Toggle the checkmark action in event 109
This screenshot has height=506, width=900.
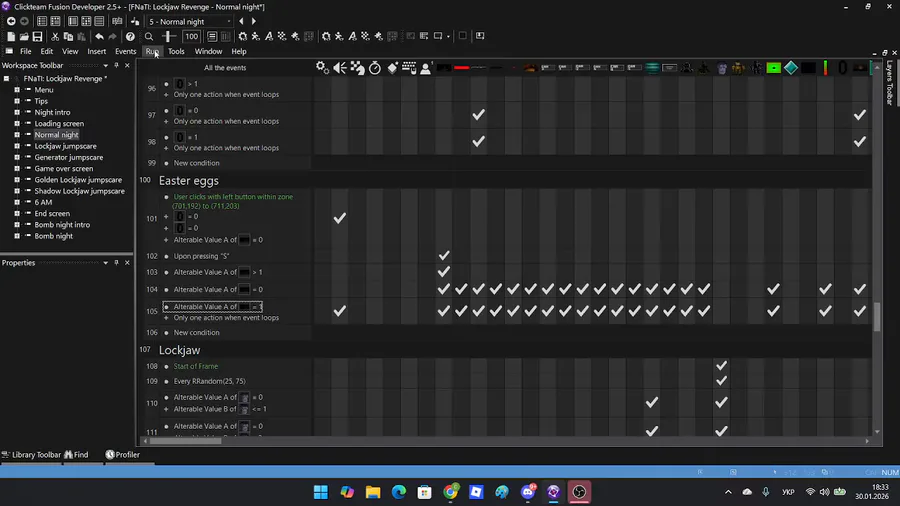(x=721, y=381)
